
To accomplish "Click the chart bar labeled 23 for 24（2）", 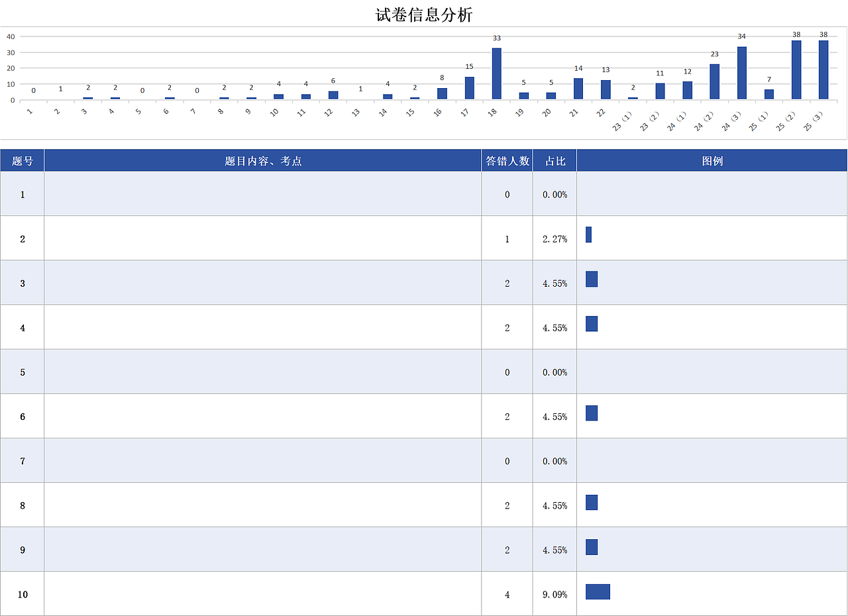I will tap(715, 81).
